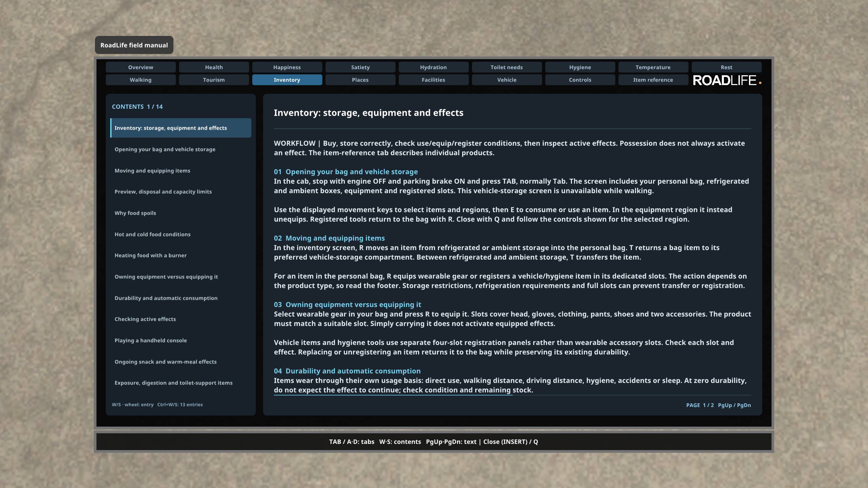
Task: Click the 'CONTENTS 1 / 14' header
Action: 137,106
